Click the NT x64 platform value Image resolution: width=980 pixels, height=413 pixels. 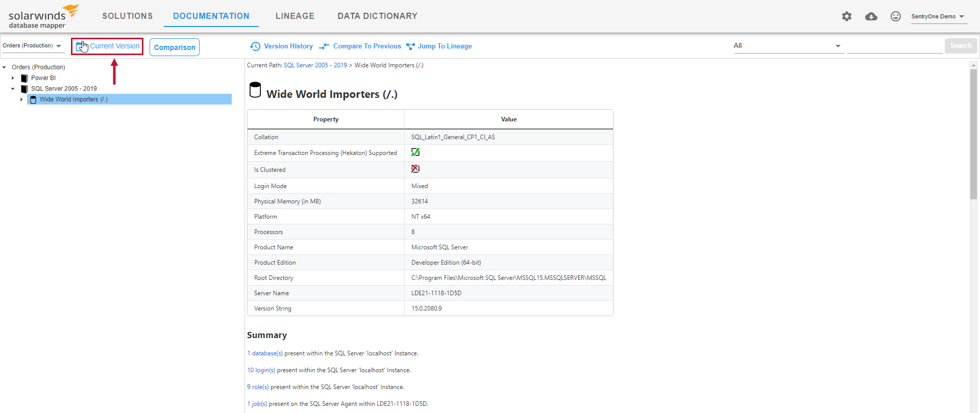pyautogui.click(x=421, y=217)
